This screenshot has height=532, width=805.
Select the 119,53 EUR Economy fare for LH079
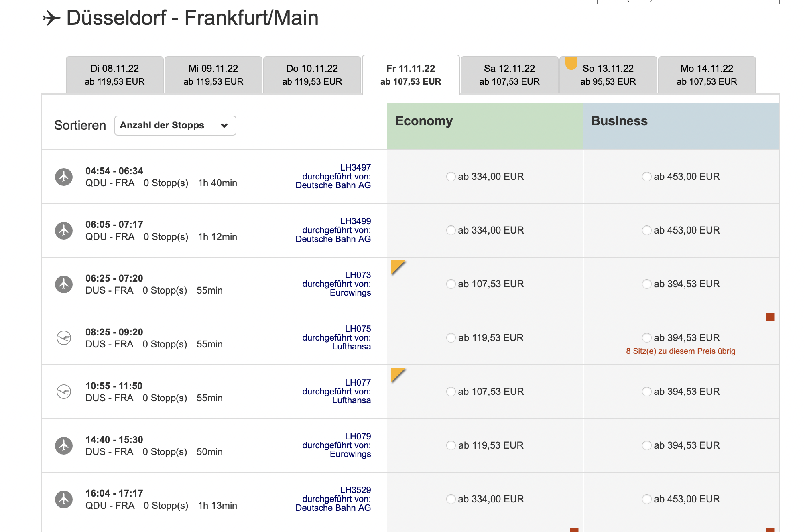(451, 445)
